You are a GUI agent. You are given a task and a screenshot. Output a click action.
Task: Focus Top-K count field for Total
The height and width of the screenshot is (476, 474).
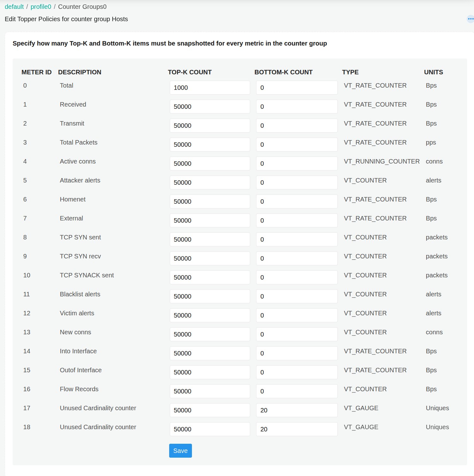210,88
